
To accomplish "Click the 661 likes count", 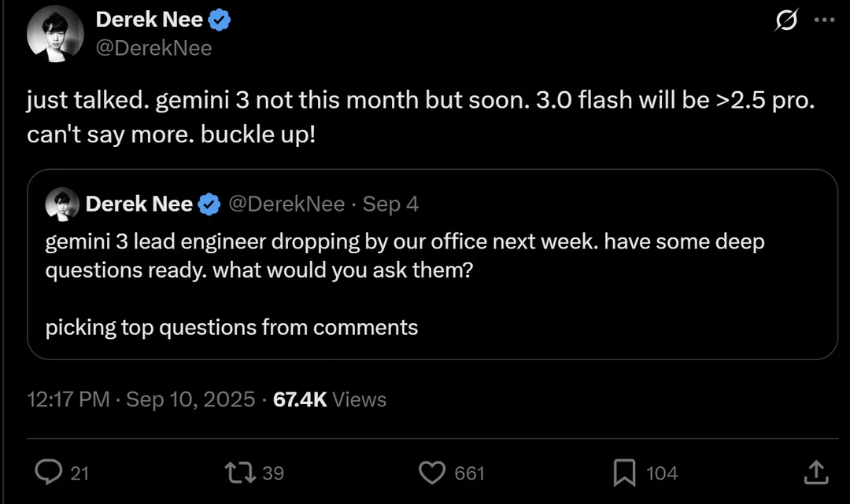I will pyautogui.click(x=470, y=473).
